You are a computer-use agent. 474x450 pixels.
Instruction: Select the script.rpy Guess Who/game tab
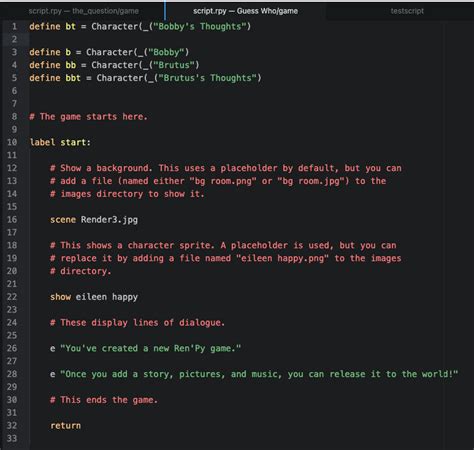point(246,11)
